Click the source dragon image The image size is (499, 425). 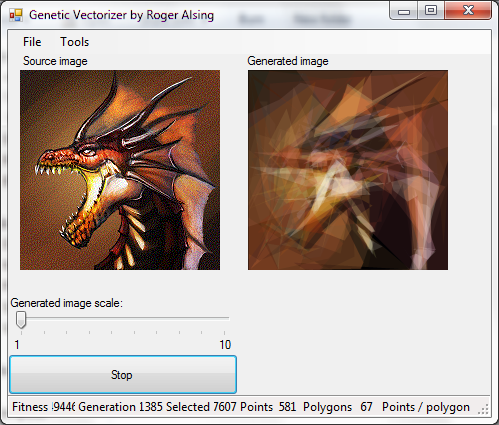(x=120, y=170)
